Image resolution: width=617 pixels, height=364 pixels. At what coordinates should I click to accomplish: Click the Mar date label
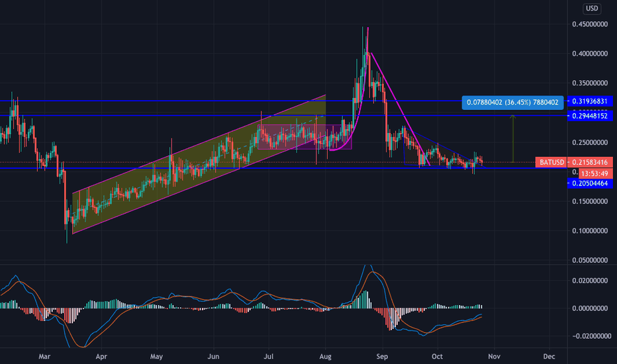tap(44, 357)
